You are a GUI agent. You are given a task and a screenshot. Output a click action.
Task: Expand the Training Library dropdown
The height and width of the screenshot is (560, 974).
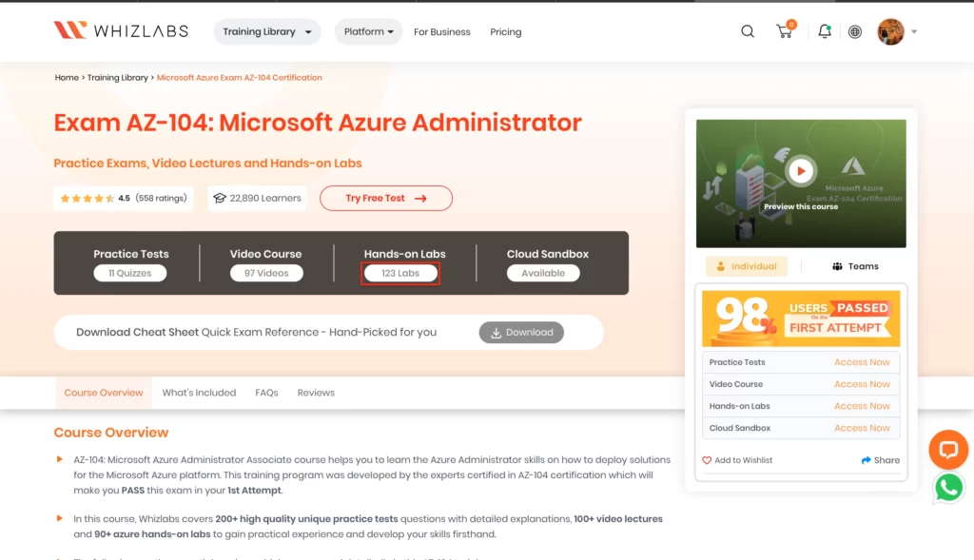pos(267,31)
